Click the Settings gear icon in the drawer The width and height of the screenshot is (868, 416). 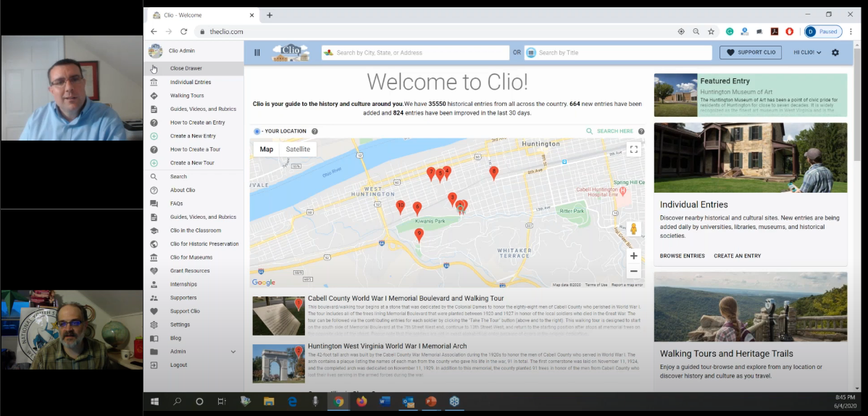coord(154,325)
